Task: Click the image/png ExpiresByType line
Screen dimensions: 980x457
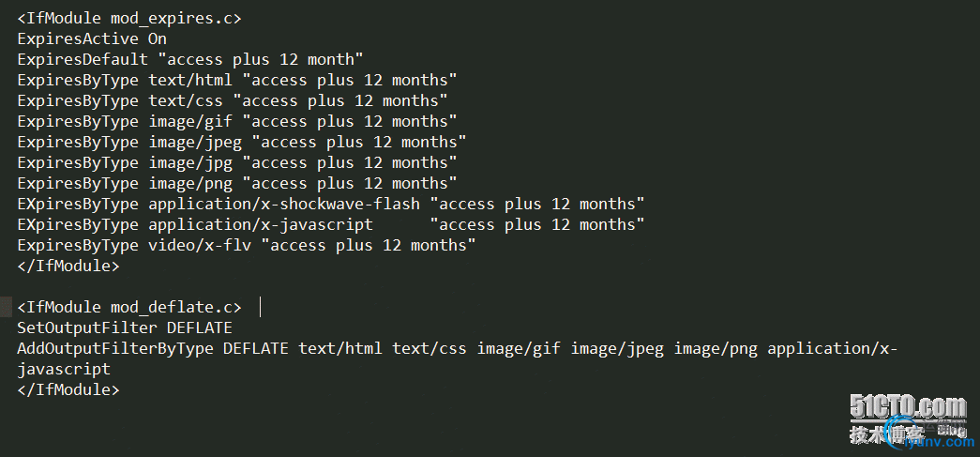Action: coord(237,184)
